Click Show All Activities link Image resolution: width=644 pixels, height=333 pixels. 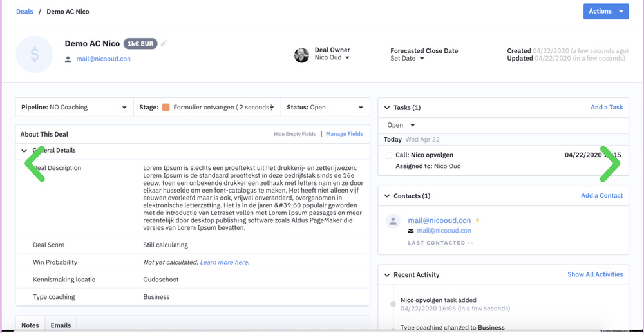point(595,274)
